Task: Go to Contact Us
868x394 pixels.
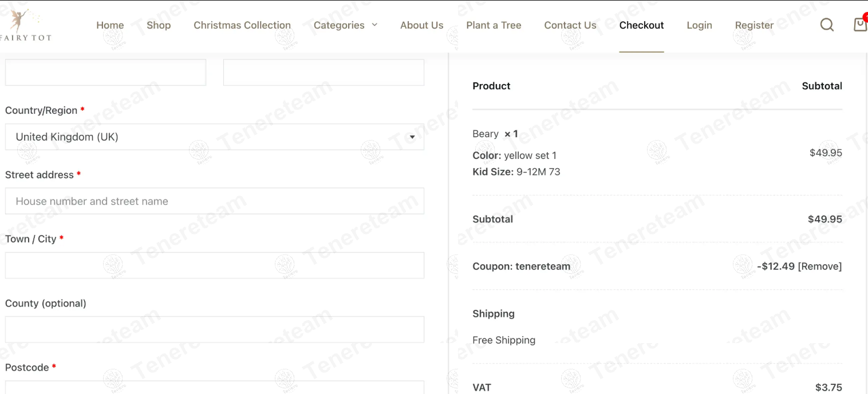Action: [x=570, y=25]
